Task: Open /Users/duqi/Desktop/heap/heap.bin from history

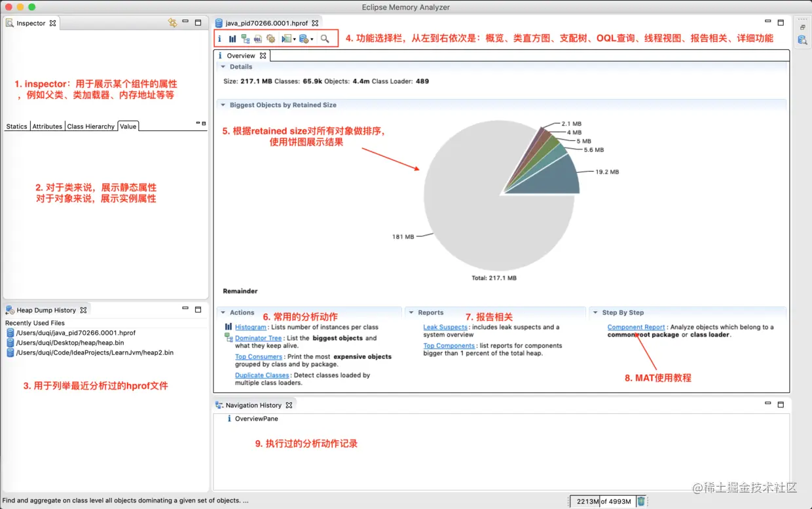Action: pos(65,343)
